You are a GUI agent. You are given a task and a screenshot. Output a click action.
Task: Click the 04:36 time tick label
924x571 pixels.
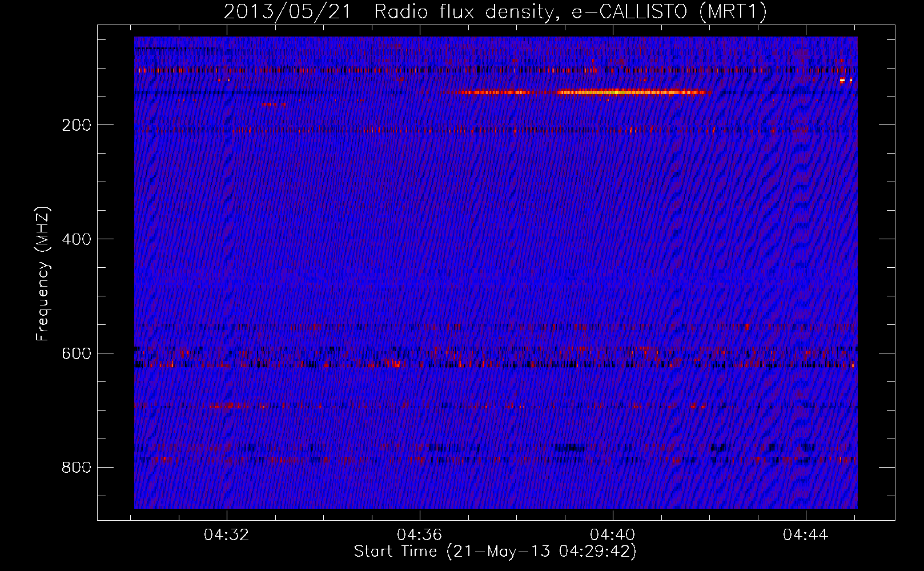tap(420, 535)
